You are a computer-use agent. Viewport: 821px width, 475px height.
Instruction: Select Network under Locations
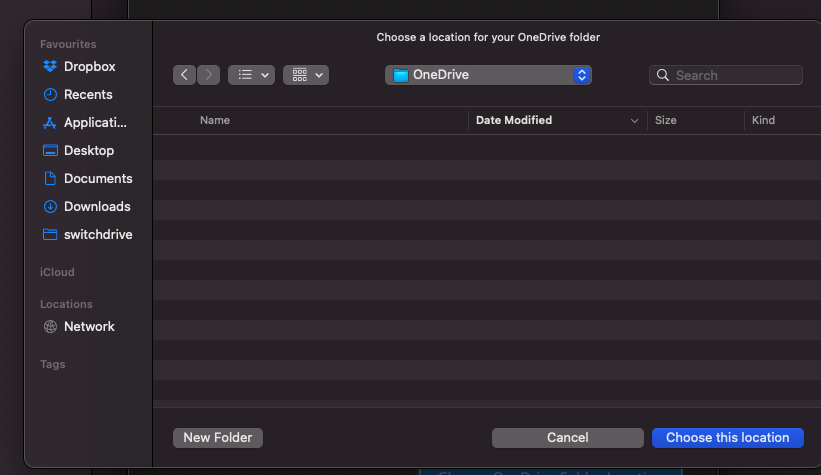pos(88,327)
